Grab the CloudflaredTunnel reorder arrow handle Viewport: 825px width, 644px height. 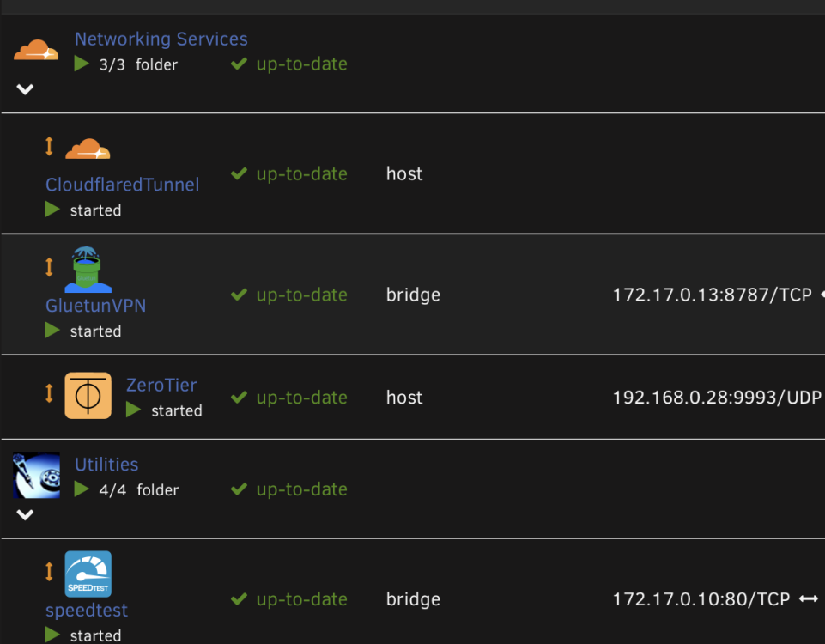[49, 146]
